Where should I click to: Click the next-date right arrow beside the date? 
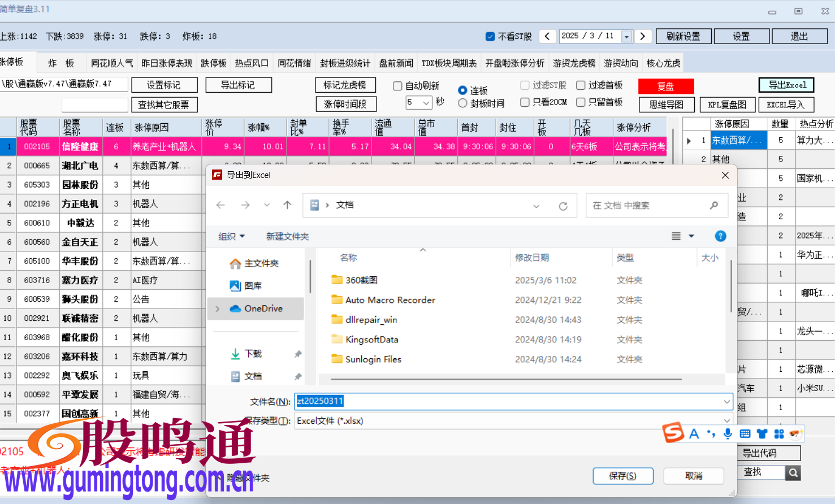point(643,36)
